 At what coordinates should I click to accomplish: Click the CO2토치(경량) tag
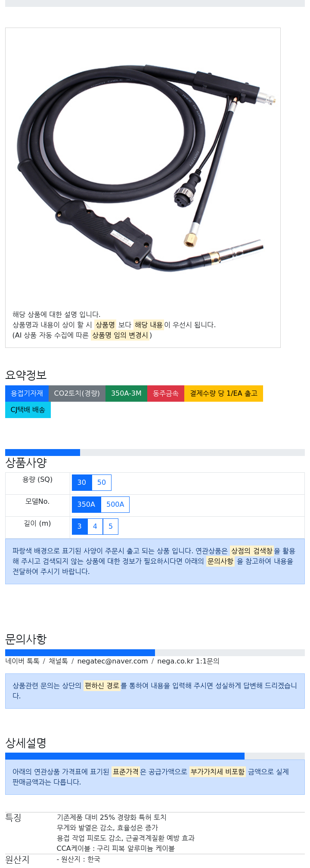coord(77,394)
